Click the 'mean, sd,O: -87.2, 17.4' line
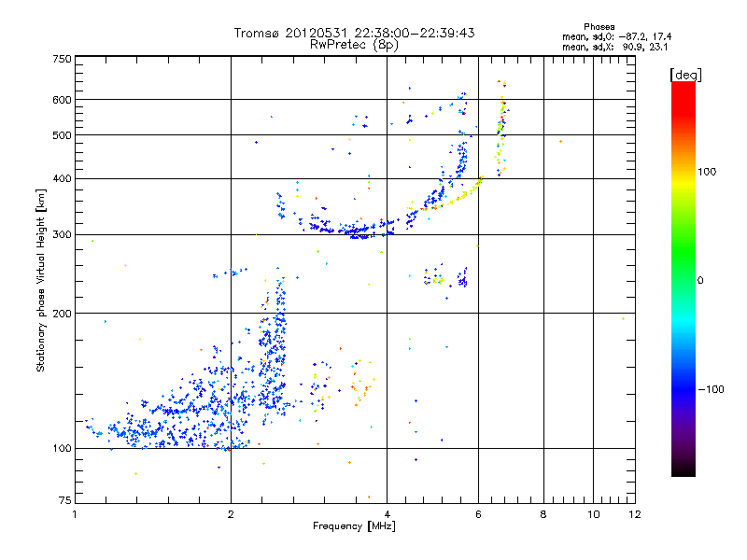747x560 pixels. point(617,36)
